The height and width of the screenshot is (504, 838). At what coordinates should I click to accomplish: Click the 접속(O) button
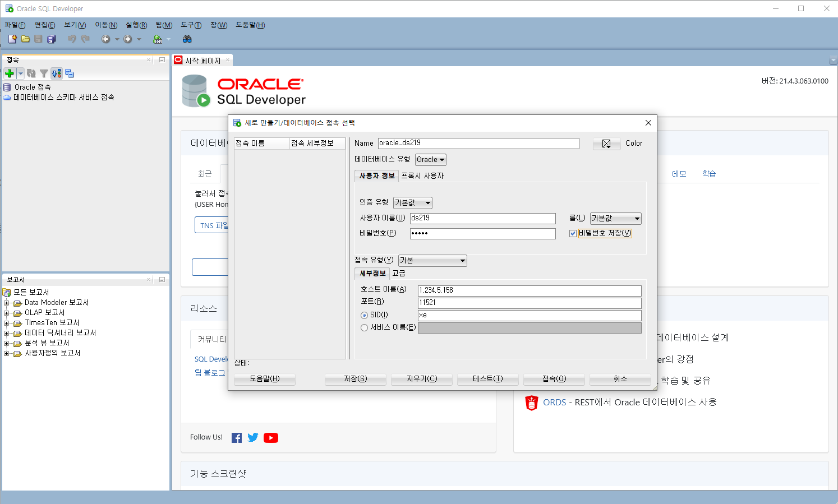pyautogui.click(x=554, y=379)
